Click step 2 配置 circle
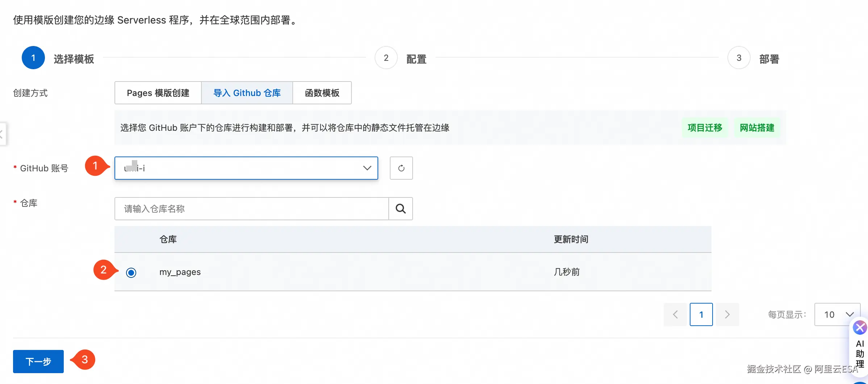Image resolution: width=868 pixels, height=384 pixels. (386, 58)
